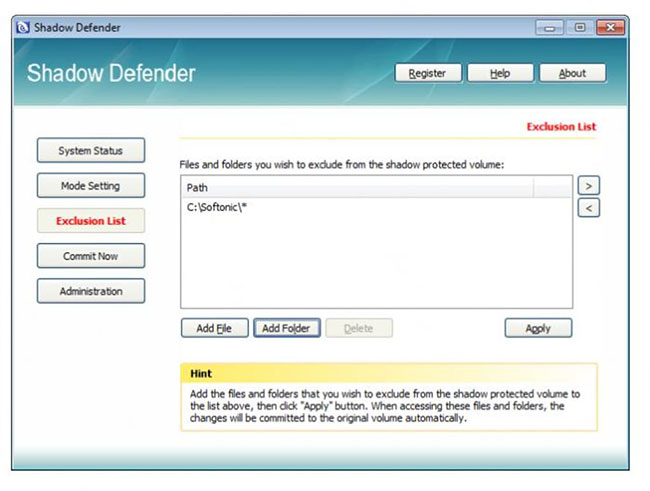Click the Add Folder button

pos(287,328)
